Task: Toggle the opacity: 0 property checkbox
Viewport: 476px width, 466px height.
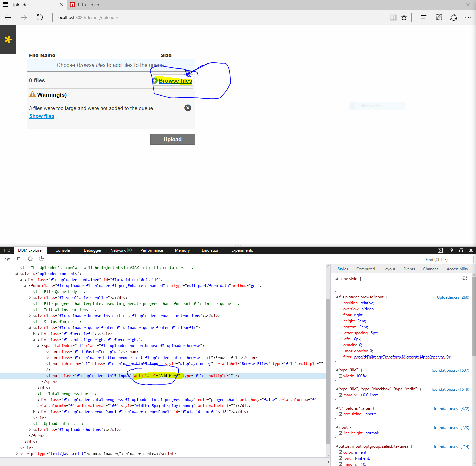Action: 341,345
